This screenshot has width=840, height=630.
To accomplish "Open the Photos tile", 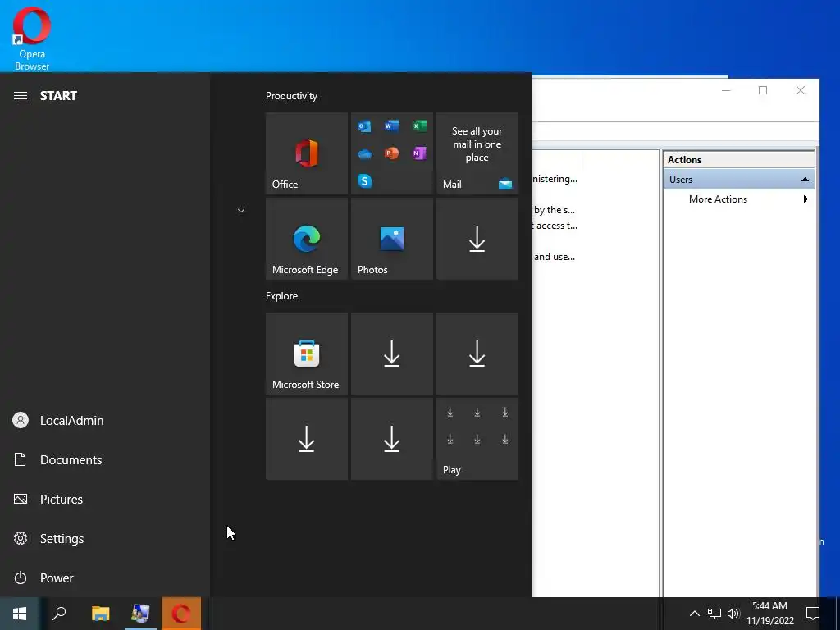I will 391,239.
